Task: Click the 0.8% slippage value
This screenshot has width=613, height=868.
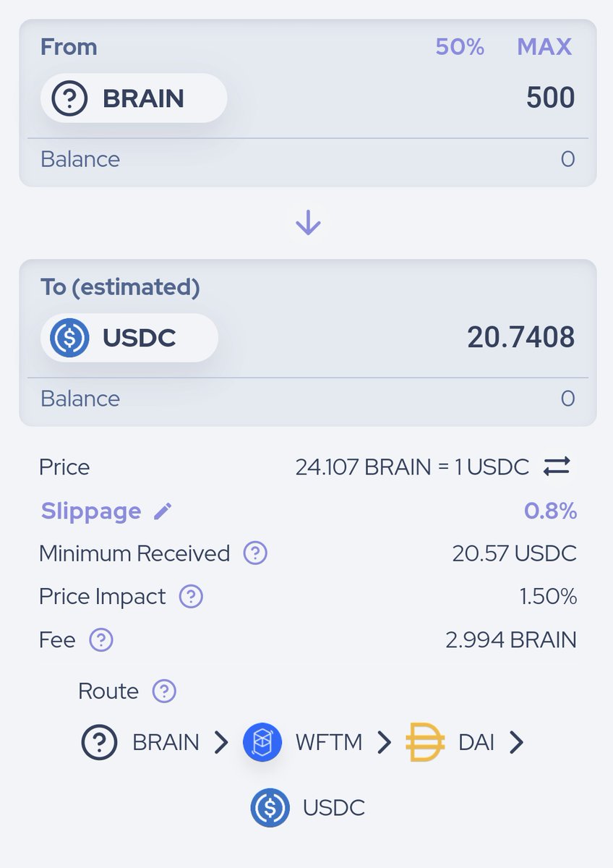Action: point(550,511)
